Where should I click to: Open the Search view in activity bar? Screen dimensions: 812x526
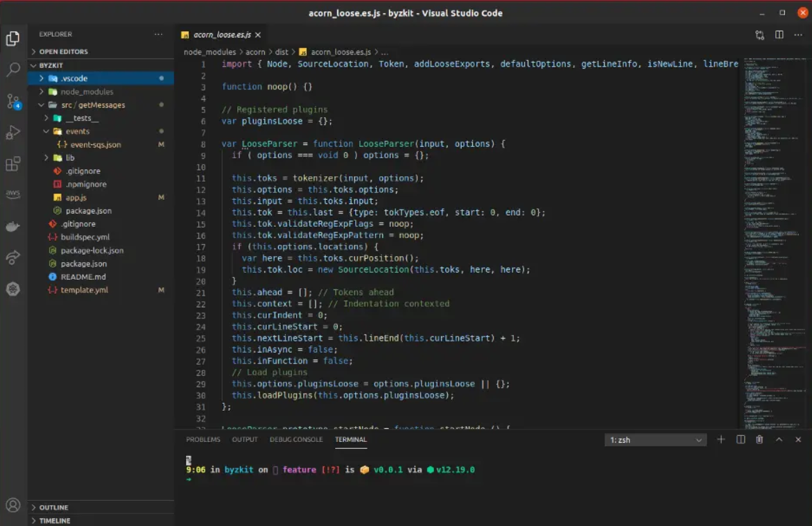pos(13,69)
